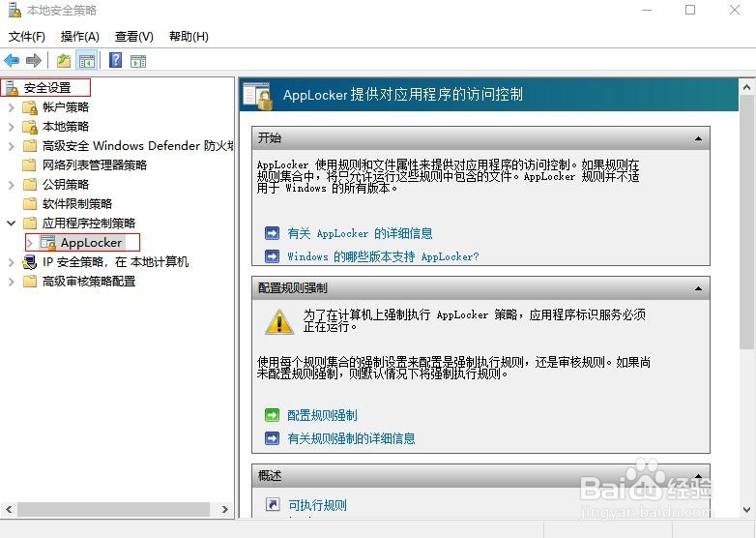The width and height of the screenshot is (756, 538).
Task: Open the 文件(F) menu
Action: [x=27, y=37]
